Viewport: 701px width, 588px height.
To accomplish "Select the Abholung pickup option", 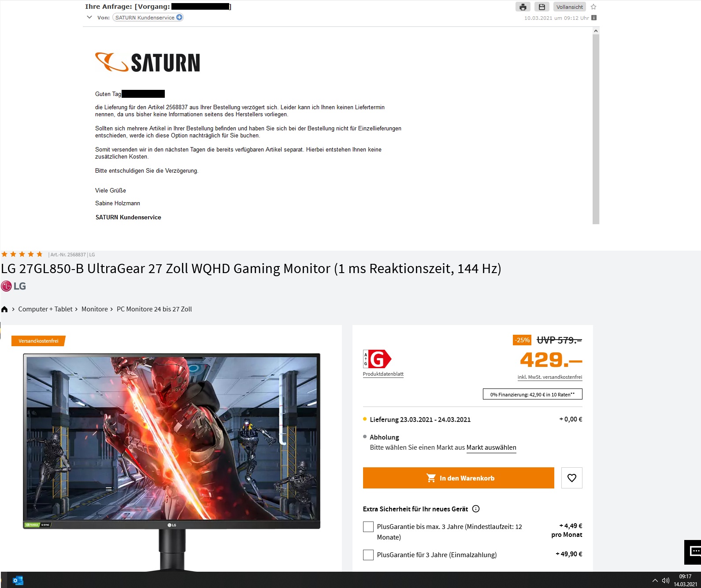I will (x=384, y=437).
